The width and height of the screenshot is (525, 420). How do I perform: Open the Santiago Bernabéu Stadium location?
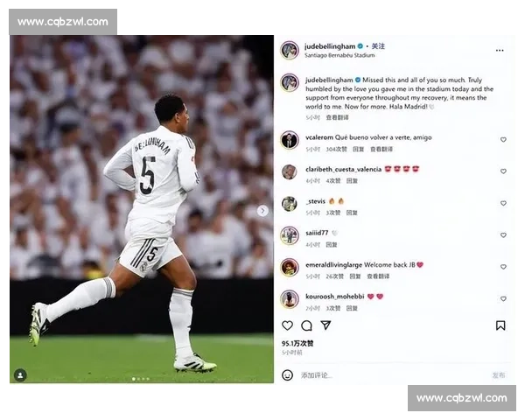(x=339, y=55)
